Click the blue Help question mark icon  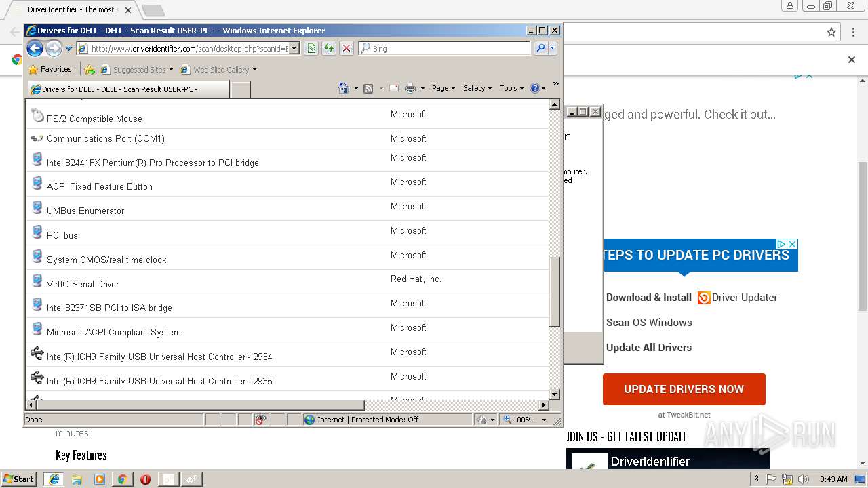(534, 88)
